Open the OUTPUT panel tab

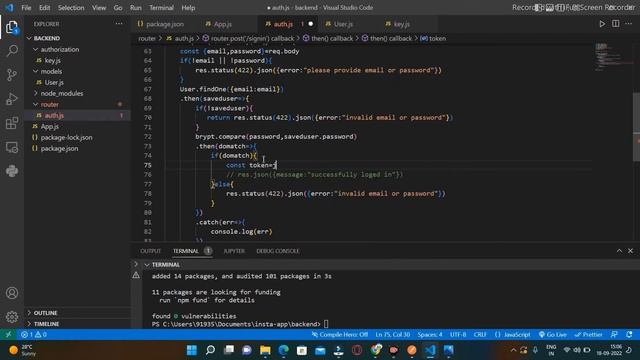pyautogui.click(x=150, y=251)
